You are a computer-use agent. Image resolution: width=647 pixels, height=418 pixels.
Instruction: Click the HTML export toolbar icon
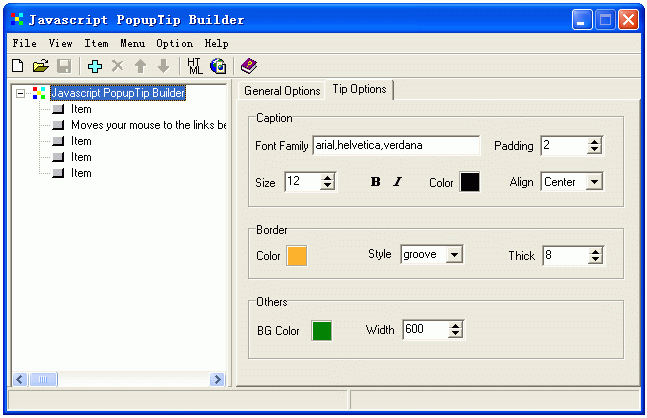[195, 66]
